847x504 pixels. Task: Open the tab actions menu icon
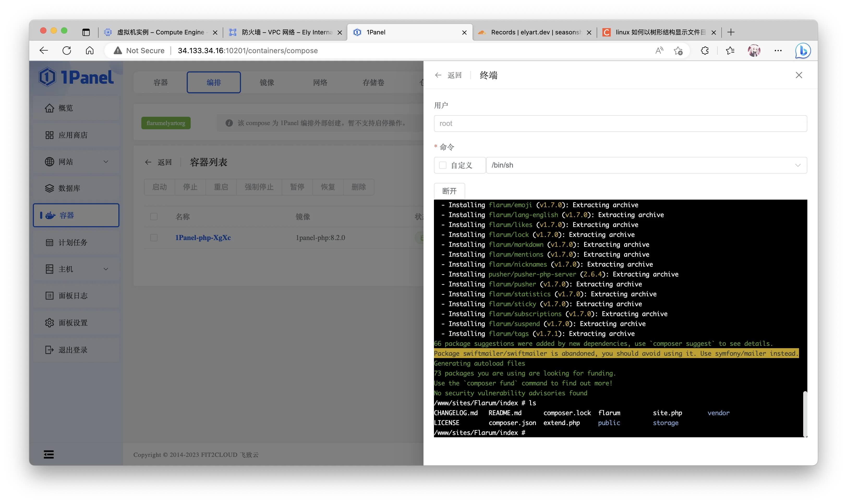86,32
